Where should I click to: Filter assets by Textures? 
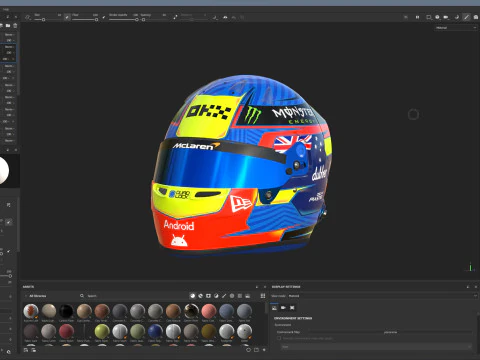point(240,296)
